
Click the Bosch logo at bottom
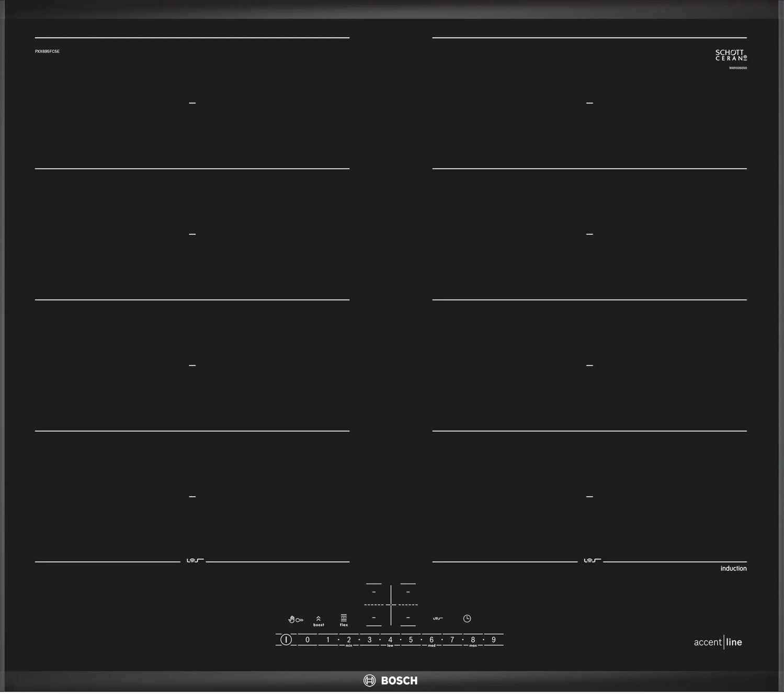[x=391, y=681]
